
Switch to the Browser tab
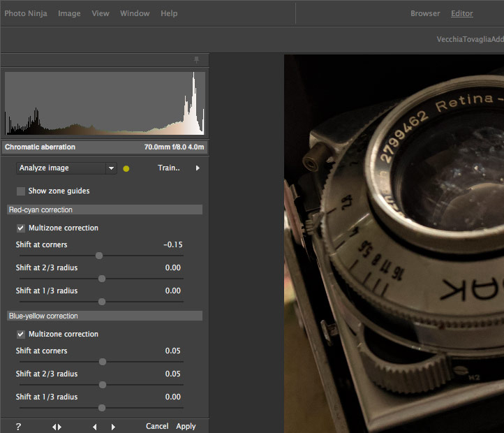pos(425,13)
